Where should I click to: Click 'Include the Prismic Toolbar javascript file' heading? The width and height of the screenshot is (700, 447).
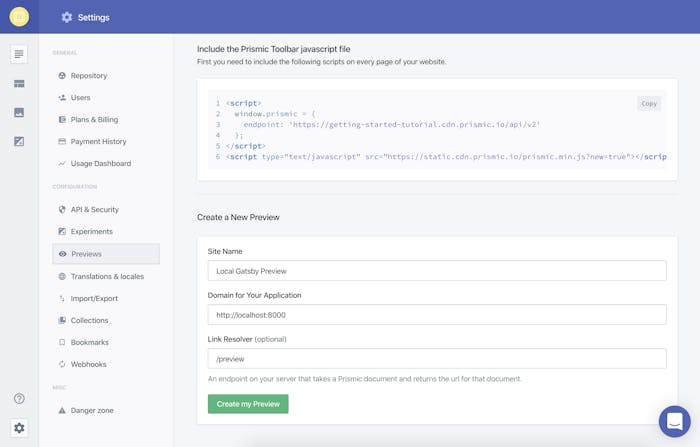[x=274, y=49]
